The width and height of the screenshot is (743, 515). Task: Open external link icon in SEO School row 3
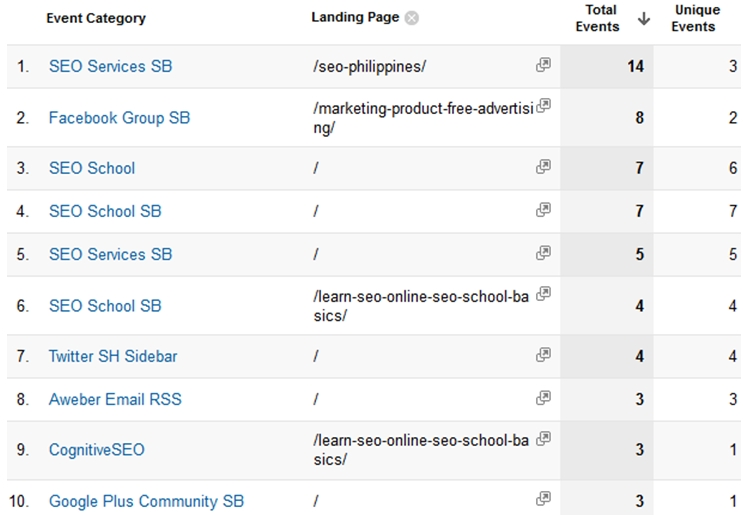(x=543, y=167)
